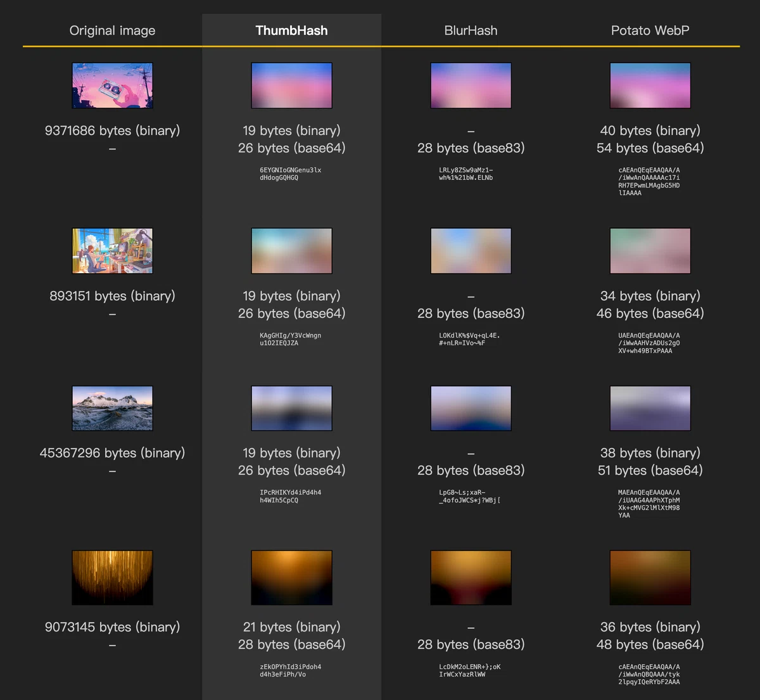Screen dimensions: 760x700
Task: Click the BlurHash string starting LRLy8ZSw9aMz1
Action: pos(466,174)
